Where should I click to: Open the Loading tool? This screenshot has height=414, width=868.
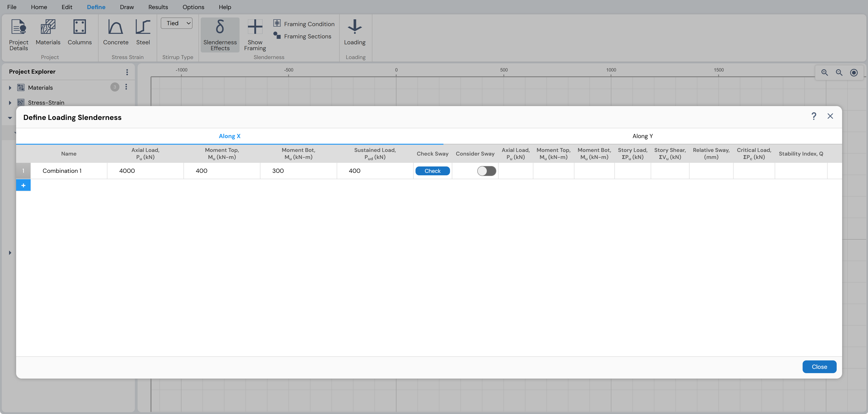[x=354, y=32]
